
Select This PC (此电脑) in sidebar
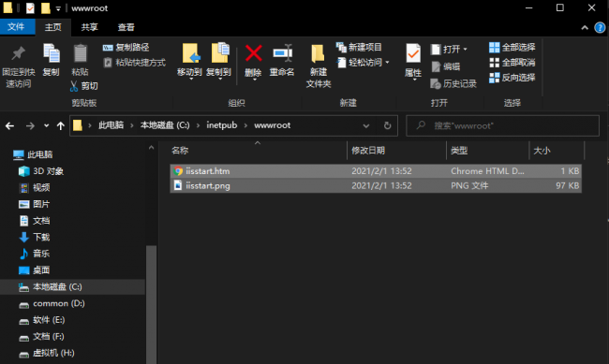[x=34, y=154]
